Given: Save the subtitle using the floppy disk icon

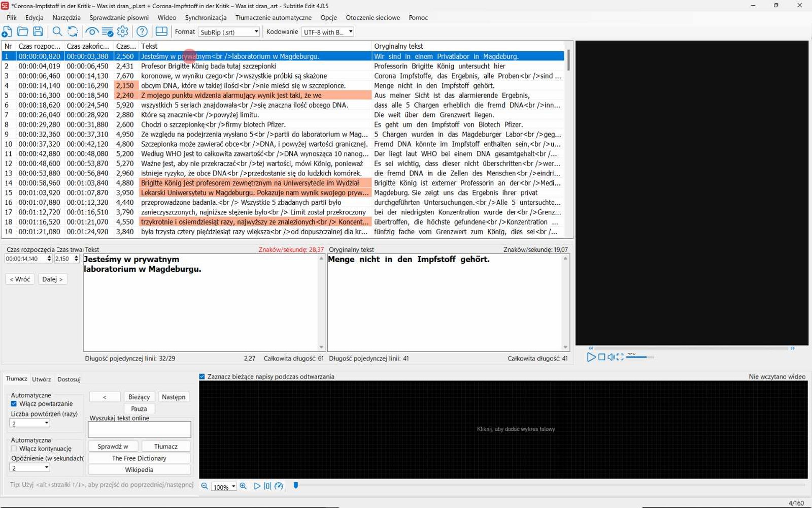Looking at the screenshot, I should [x=38, y=31].
